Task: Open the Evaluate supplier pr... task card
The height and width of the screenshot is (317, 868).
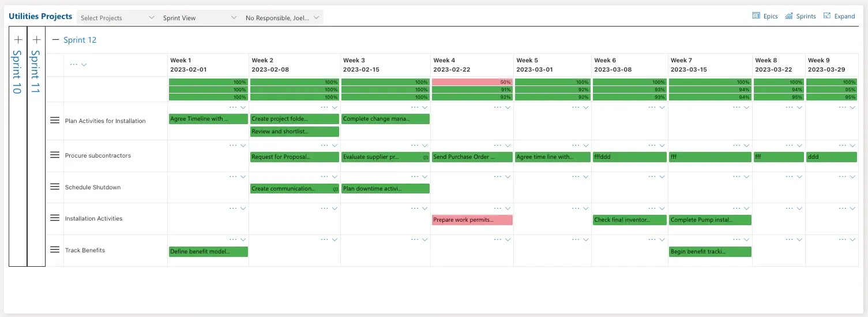Action: pyautogui.click(x=385, y=157)
